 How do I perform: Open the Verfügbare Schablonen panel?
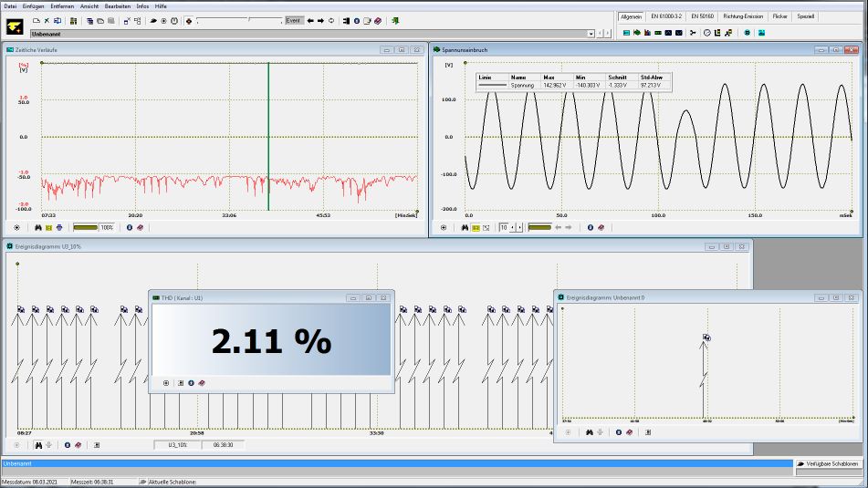coord(829,464)
